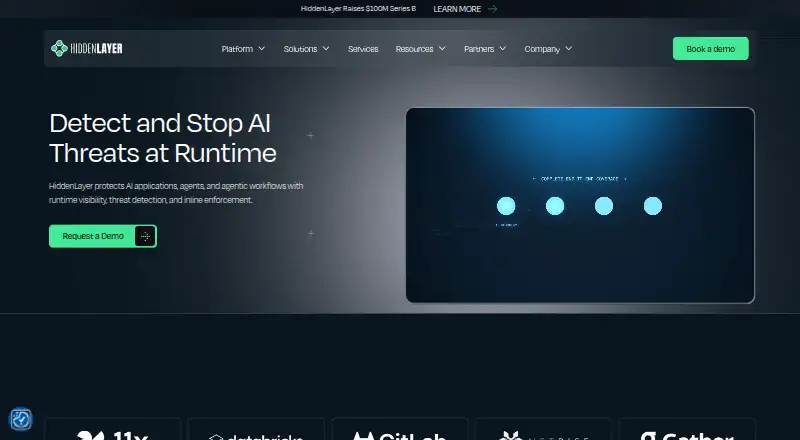Expand the Platform chevron arrow
The image size is (800, 440).
click(x=262, y=48)
